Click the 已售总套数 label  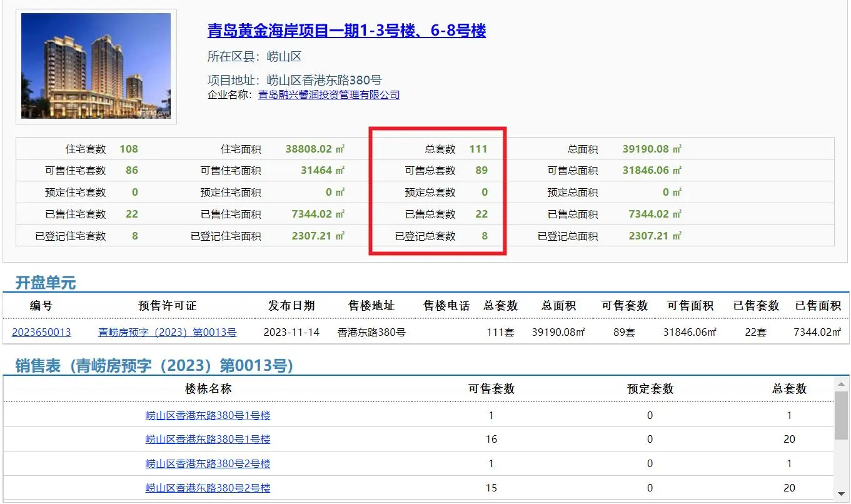coord(430,214)
